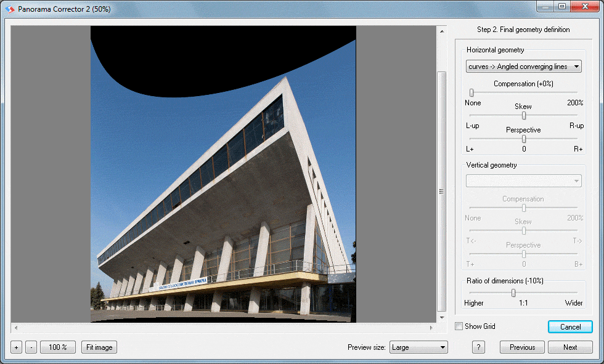Cancel the panorama correction dialog

570,327
